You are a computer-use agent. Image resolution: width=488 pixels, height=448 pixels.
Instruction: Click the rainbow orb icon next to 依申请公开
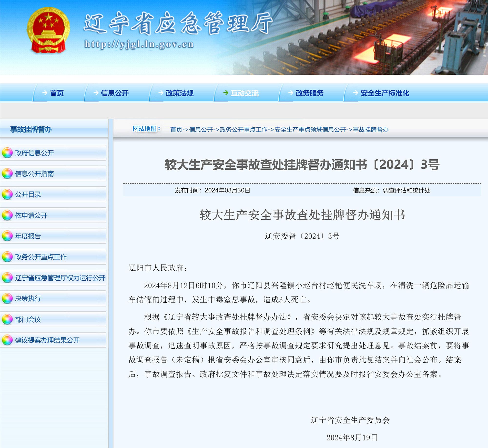(7, 215)
